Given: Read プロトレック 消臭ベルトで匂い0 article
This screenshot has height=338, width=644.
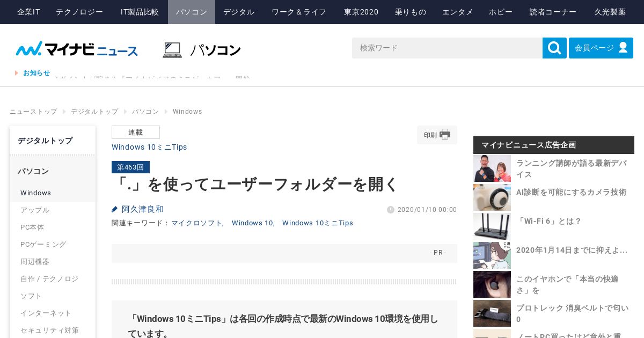Looking at the screenshot, I should pos(572,313).
